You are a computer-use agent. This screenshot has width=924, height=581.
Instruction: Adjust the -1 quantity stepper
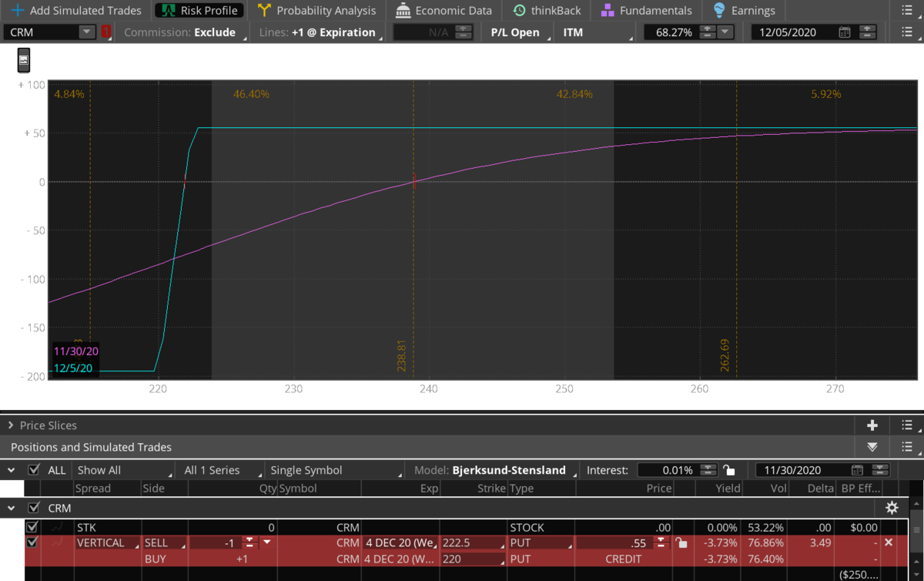click(x=249, y=542)
